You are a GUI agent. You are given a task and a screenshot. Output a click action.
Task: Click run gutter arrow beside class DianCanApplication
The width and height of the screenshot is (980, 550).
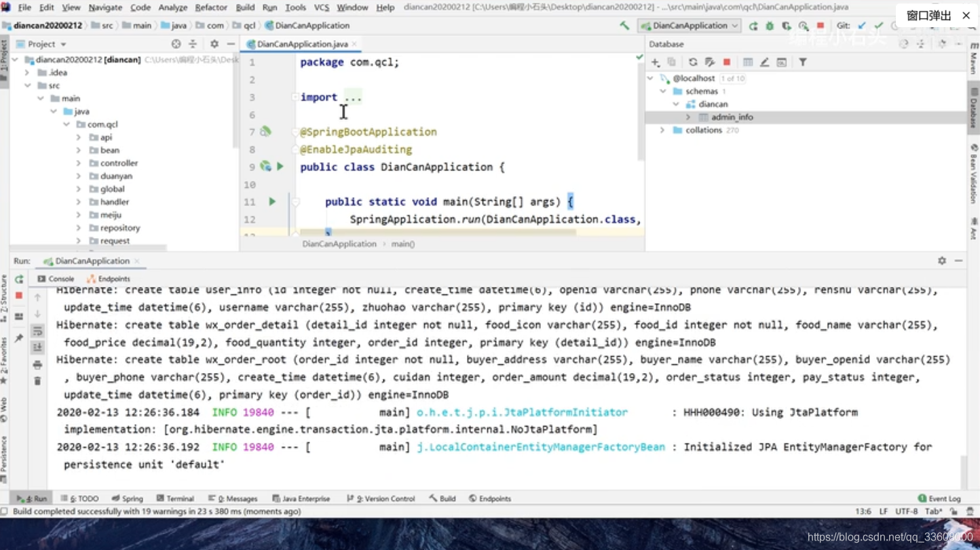pos(280,167)
